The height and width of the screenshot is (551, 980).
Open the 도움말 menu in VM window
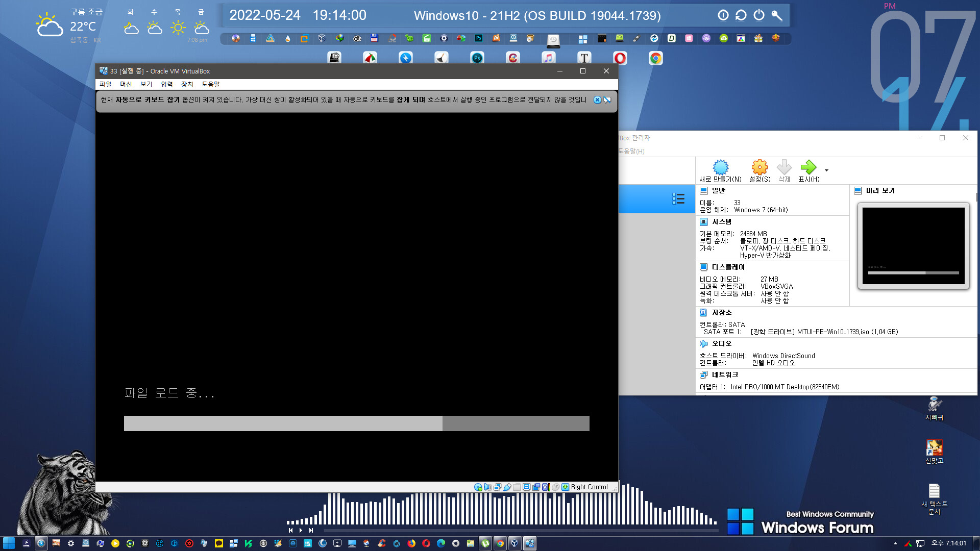[211, 84]
